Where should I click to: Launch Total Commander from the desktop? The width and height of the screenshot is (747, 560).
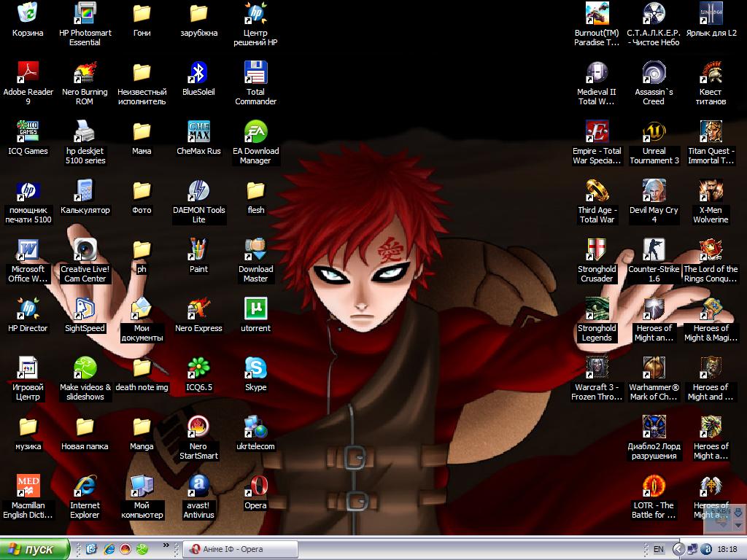tap(255, 73)
